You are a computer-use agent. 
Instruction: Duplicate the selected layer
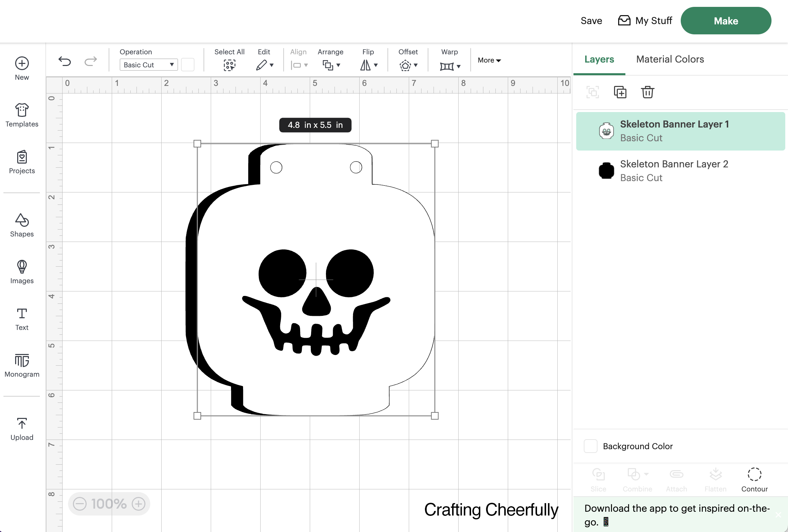(x=620, y=92)
